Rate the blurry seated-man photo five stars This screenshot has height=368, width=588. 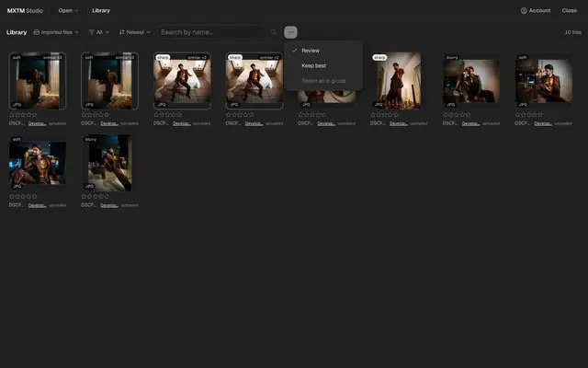click(468, 114)
